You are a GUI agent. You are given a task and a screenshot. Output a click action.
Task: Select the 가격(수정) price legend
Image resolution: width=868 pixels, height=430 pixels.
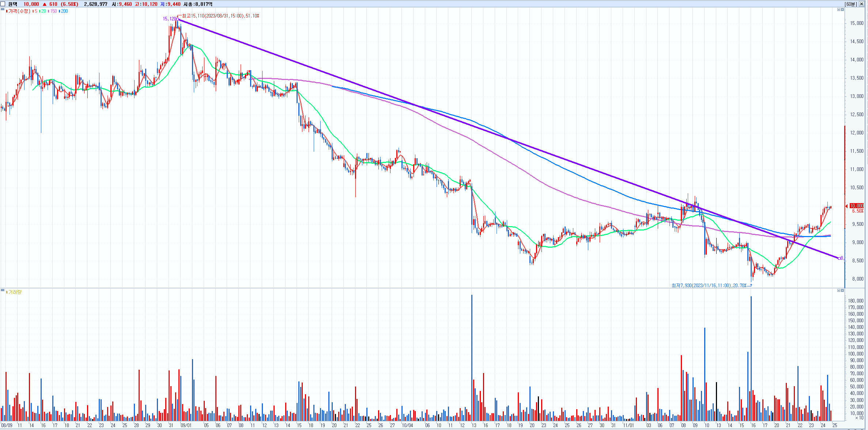point(19,11)
